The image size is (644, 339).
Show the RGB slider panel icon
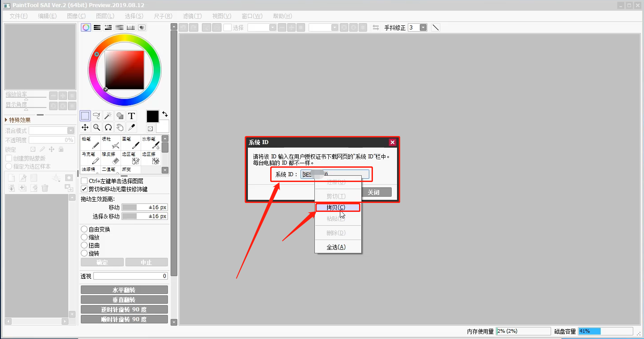[x=97, y=27]
